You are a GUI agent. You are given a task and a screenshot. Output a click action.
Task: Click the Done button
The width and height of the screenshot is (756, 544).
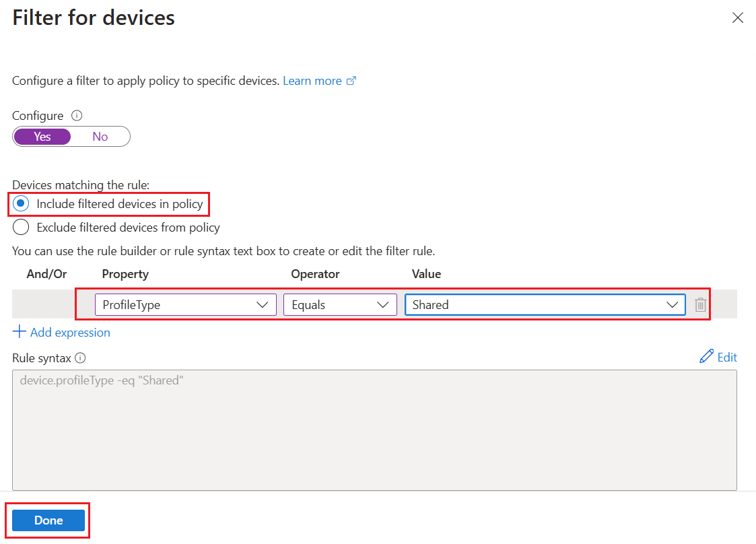pyautogui.click(x=47, y=520)
